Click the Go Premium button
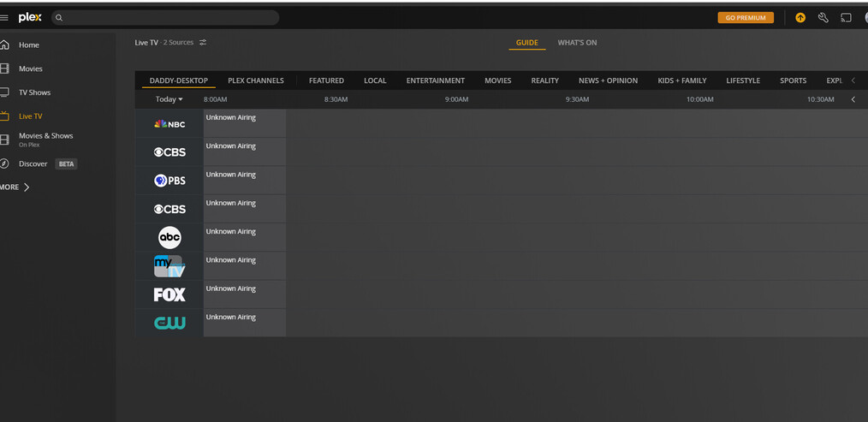Image resolution: width=868 pixels, height=422 pixels. 746,18
